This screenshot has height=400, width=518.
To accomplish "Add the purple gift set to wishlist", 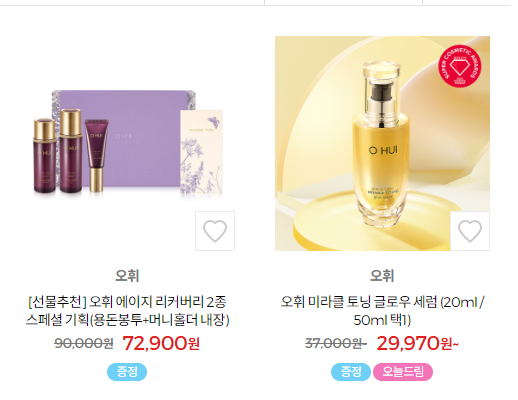I will click(x=215, y=231).
